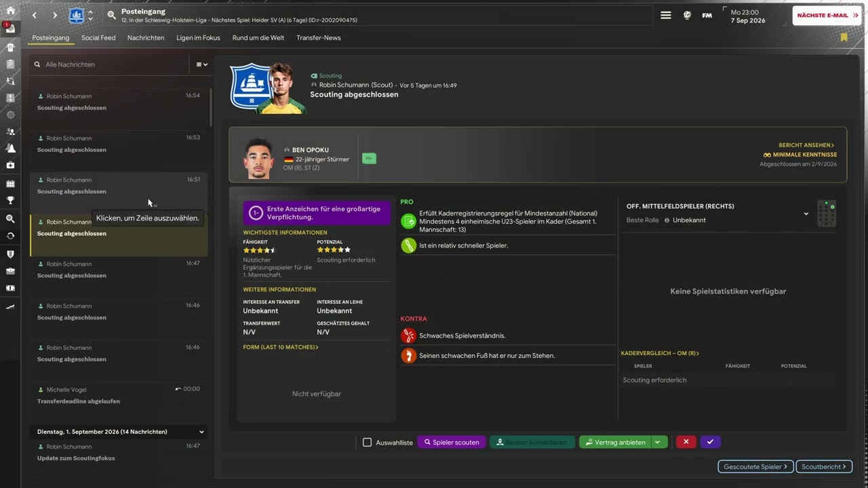Switch to the Social Feed tab
Image resolution: width=868 pixels, height=488 pixels.
pos(98,38)
